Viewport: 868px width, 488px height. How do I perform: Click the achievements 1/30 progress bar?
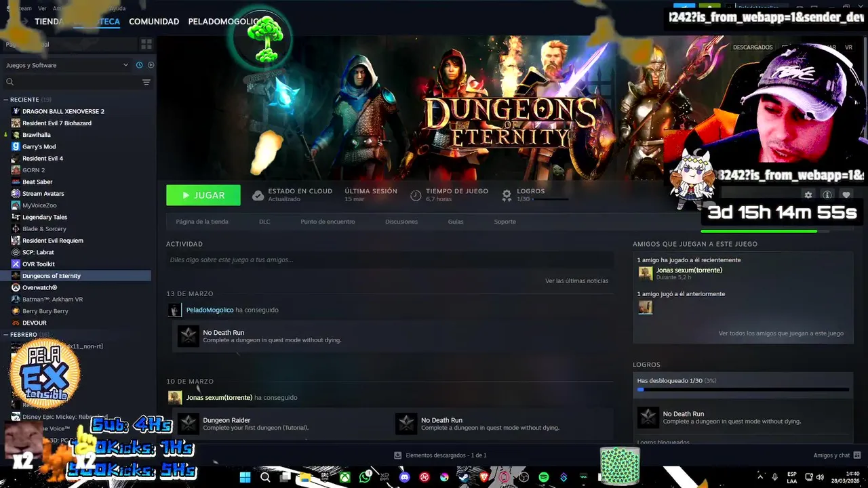click(x=743, y=390)
